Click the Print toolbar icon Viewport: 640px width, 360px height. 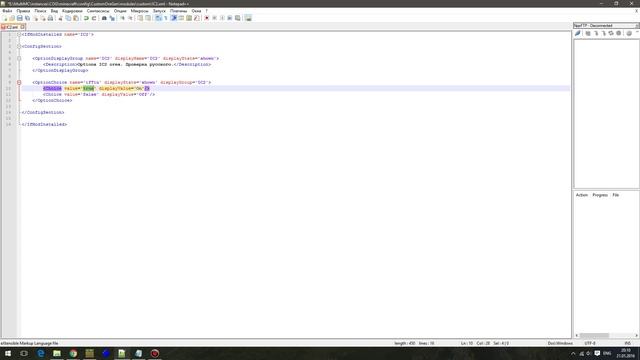(x=50, y=18)
